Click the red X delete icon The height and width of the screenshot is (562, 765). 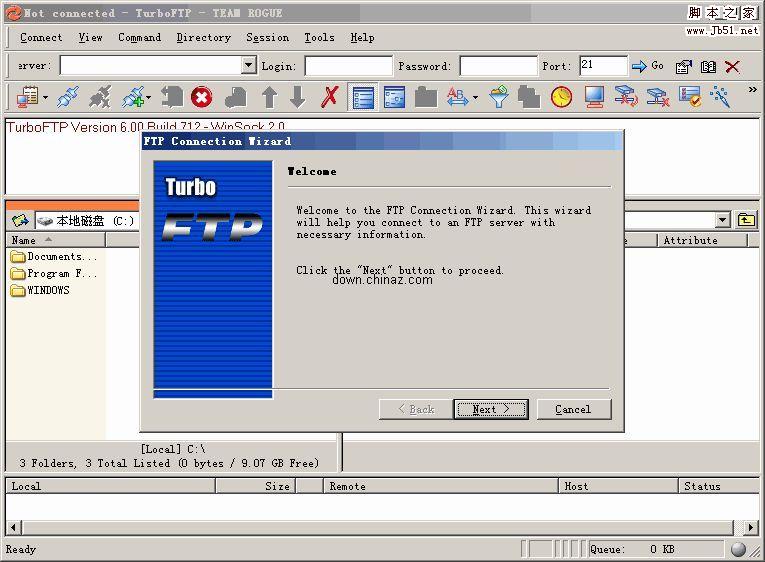[330, 97]
